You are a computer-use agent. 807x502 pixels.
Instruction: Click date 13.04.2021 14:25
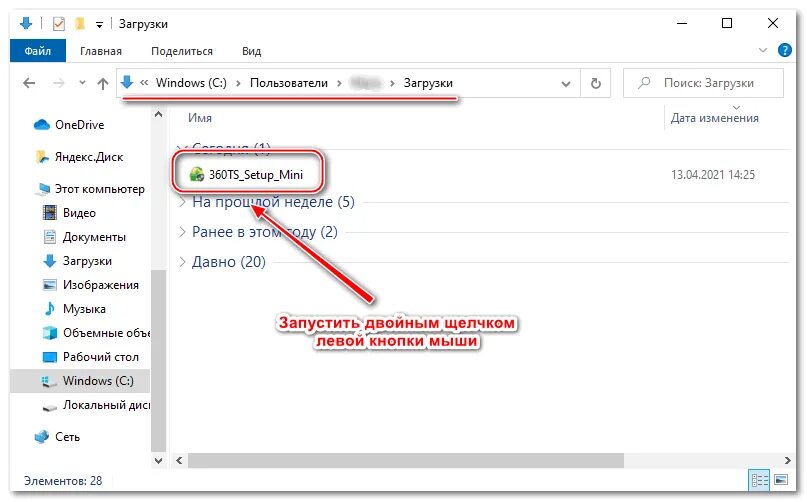713,175
